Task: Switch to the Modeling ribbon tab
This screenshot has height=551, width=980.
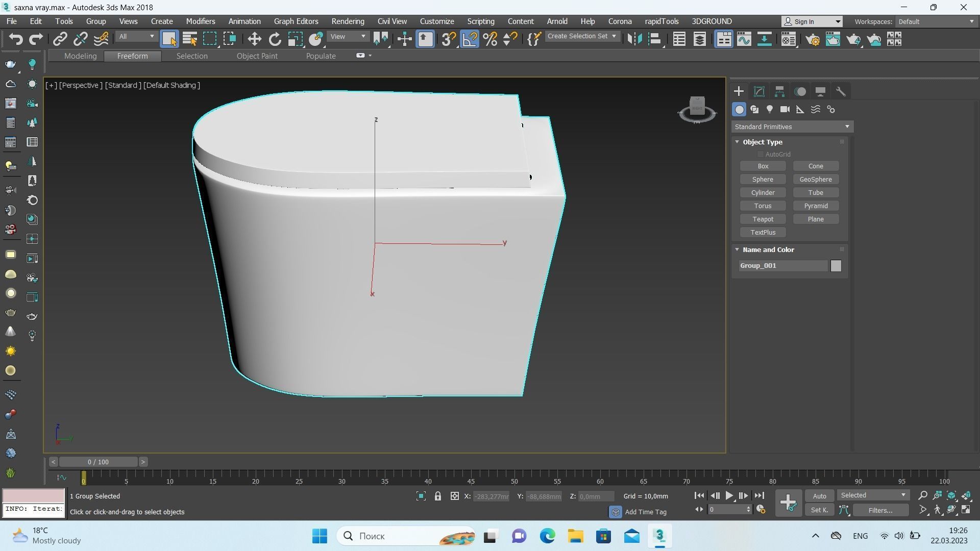Action: (x=80, y=56)
